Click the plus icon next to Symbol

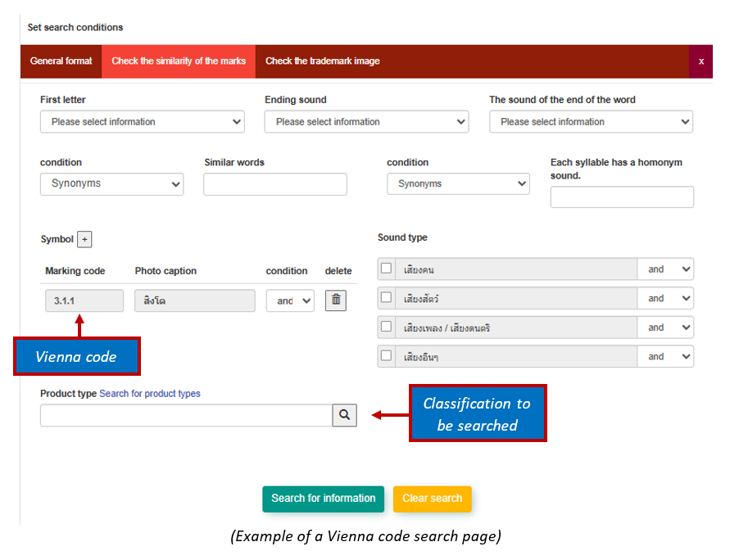[x=85, y=239]
